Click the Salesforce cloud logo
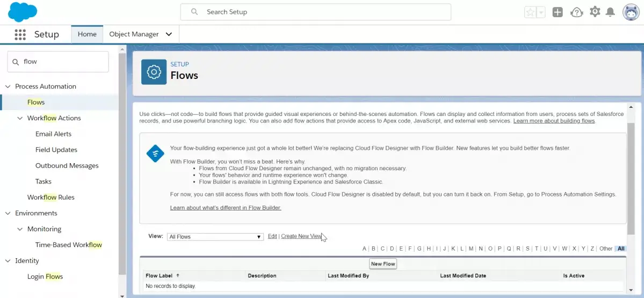Image resolution: width=644 pixels, height=298 pixels. click(x=23, y=12)
